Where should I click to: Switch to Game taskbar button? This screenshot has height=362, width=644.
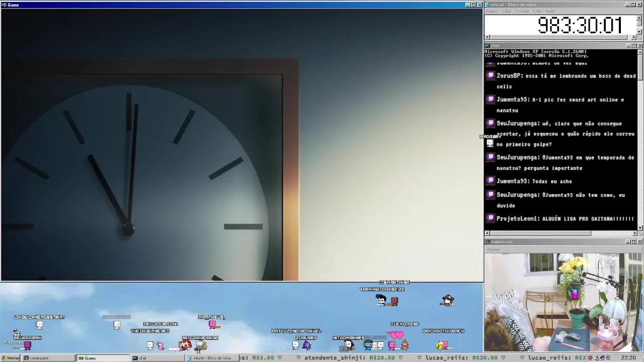[103, 358]
